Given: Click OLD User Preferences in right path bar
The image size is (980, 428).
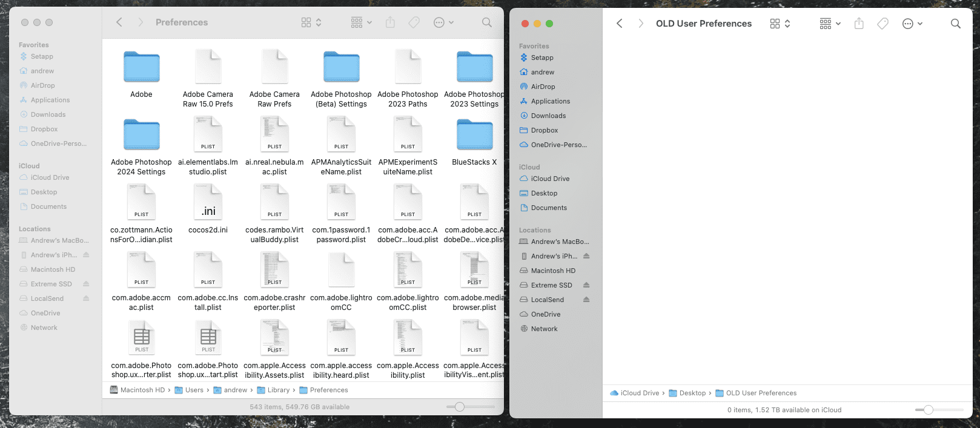Looking at the screenshot, I should coord(756,393).
